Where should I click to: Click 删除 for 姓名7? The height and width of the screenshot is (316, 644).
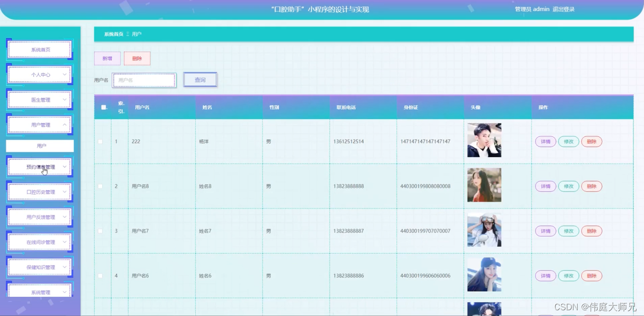(592, 231)
